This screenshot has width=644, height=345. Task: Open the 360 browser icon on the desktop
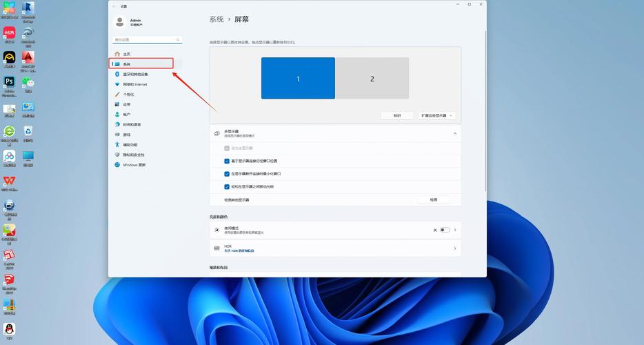click(x=9, y=131)
